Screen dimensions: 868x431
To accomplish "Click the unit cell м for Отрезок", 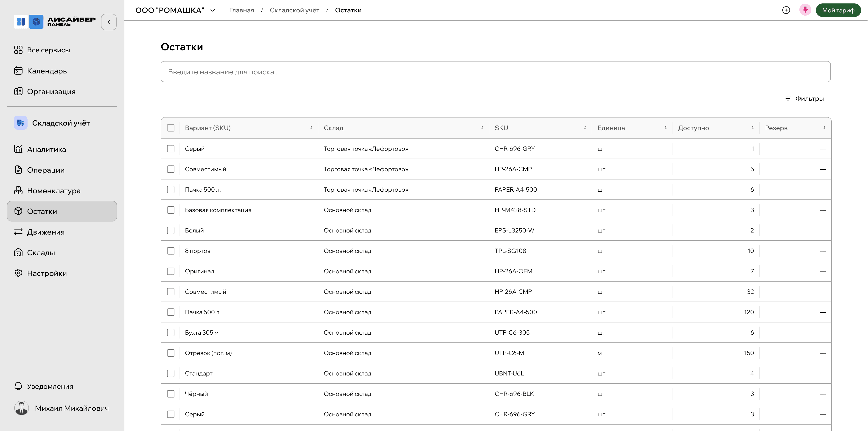I will (599, 353).
